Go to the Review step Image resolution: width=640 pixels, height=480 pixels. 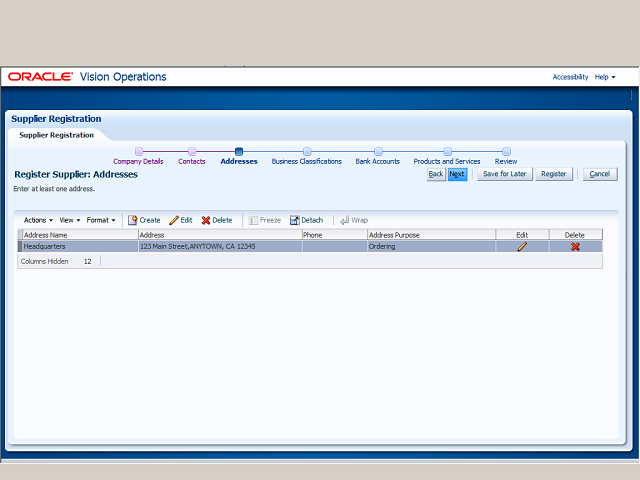[506, 162]
